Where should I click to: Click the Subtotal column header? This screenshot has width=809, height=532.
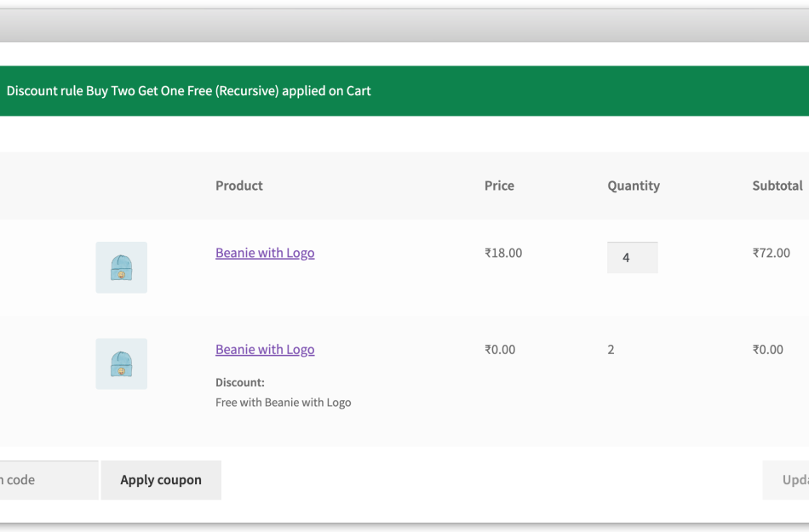pyautogui.click(x=777, y=186)
